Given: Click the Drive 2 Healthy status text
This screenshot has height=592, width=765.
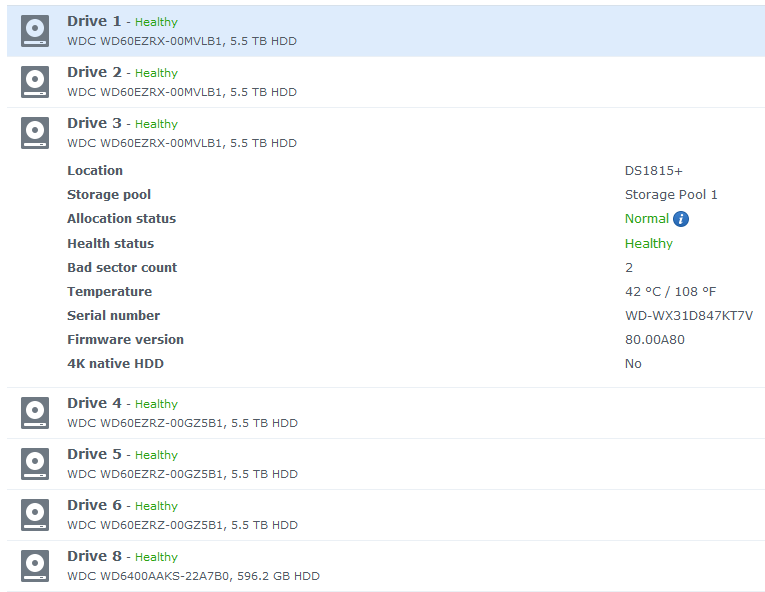Looking at the screenshot, I should click(156, 73).
